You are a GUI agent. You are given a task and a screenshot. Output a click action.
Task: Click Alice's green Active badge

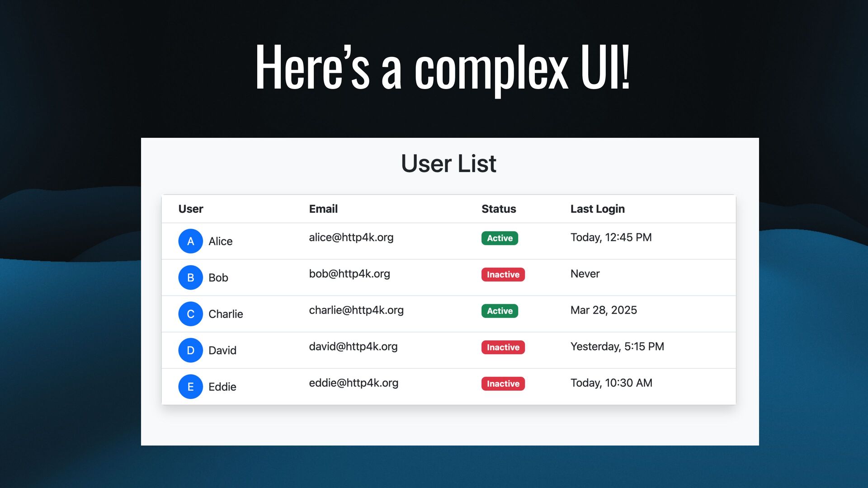[x=500, y=238]
